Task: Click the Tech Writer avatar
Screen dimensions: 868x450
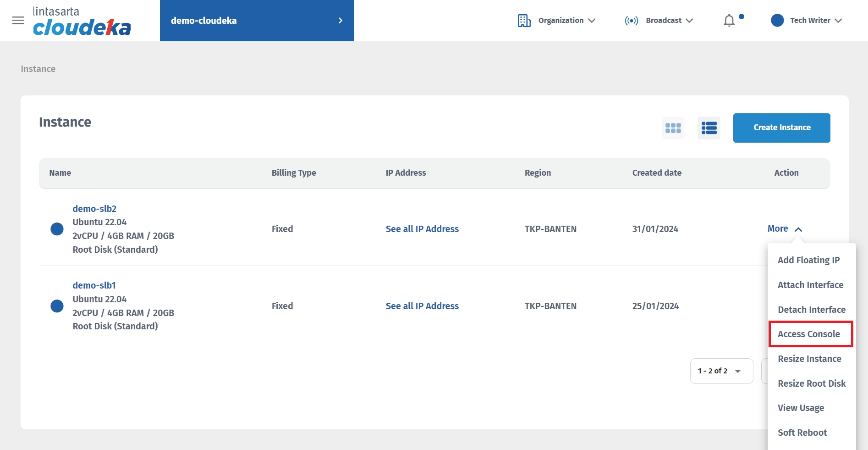Action: pos(777,21)
